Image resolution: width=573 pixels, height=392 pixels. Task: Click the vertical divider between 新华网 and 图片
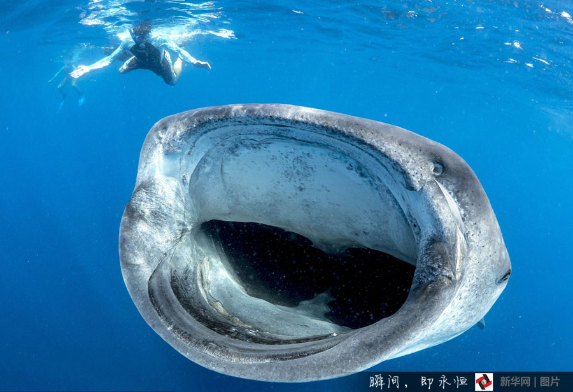click(x=535, y=382)
